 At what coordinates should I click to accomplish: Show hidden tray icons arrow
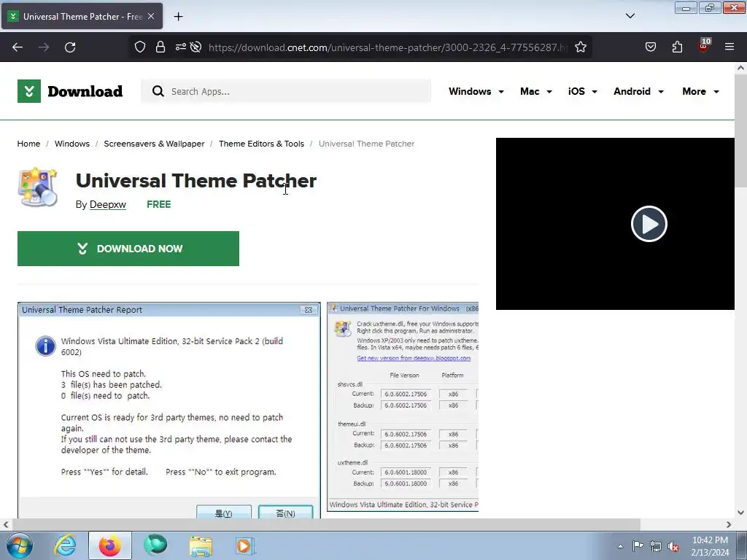620,546
